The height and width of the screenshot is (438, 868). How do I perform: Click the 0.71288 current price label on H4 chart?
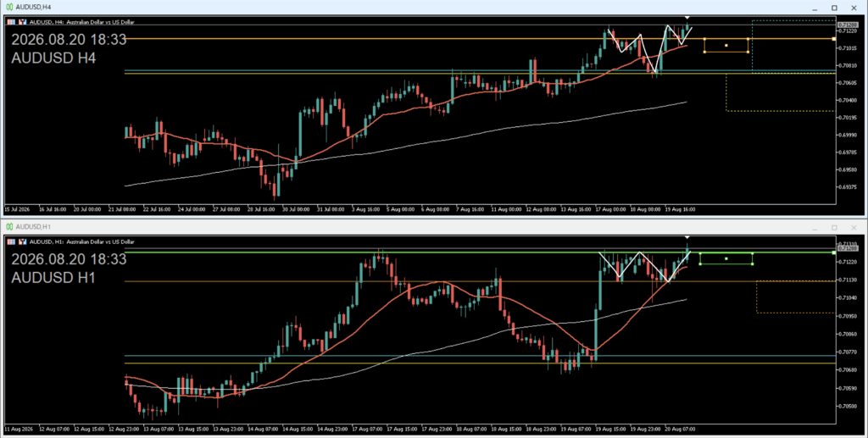click(x=848, y=25)
